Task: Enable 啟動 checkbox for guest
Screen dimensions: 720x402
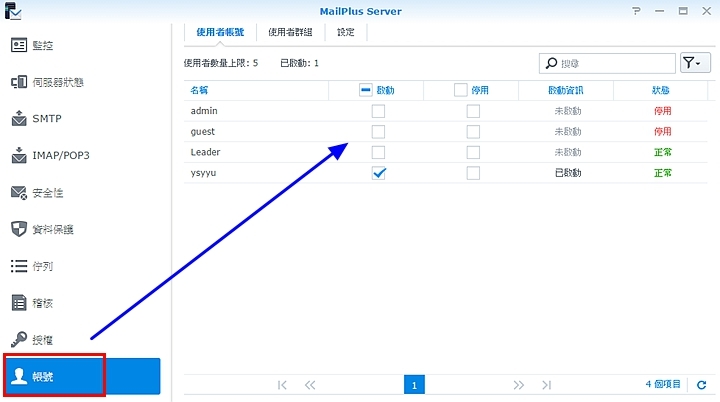Action: click(x=378, y=132)
